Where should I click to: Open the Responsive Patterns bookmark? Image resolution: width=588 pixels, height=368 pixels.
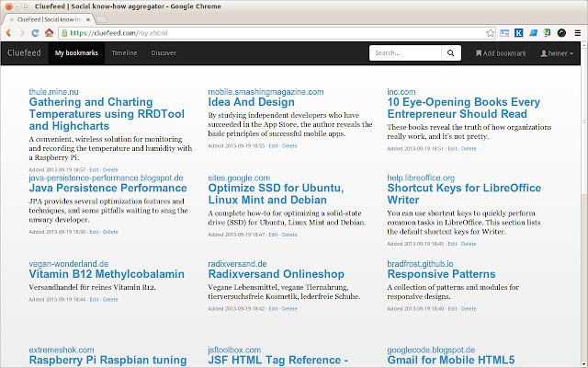[x=441, y=274]
